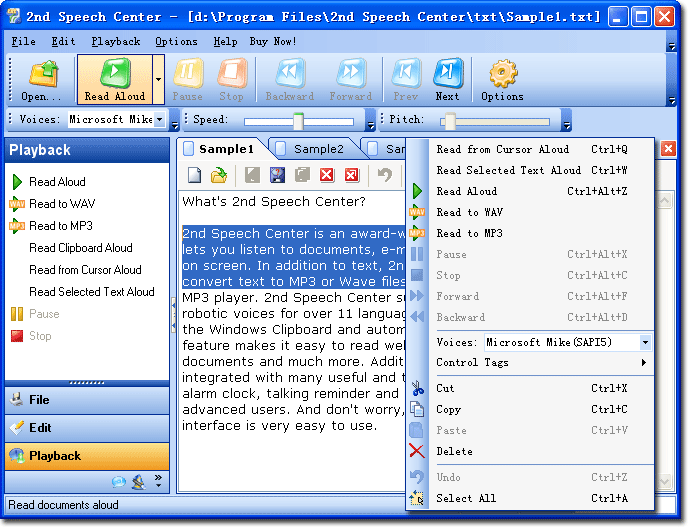
Task: Click Read to MP3 in Playback panel
Action: 61,226
